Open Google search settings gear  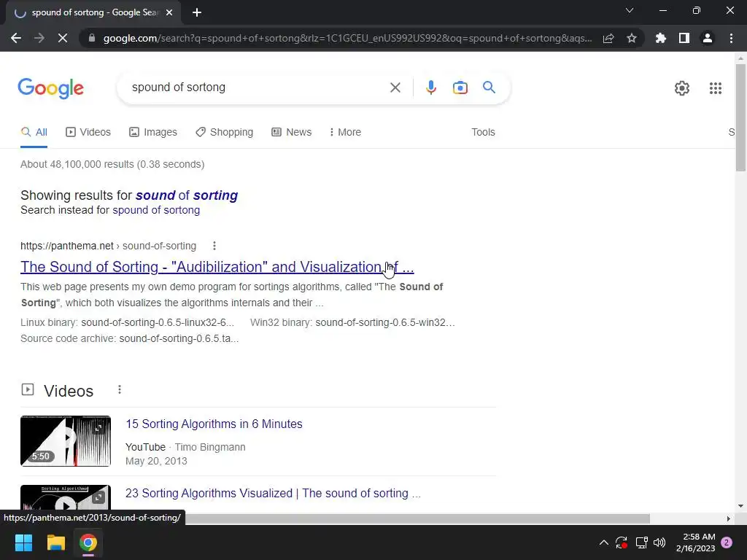682,88
